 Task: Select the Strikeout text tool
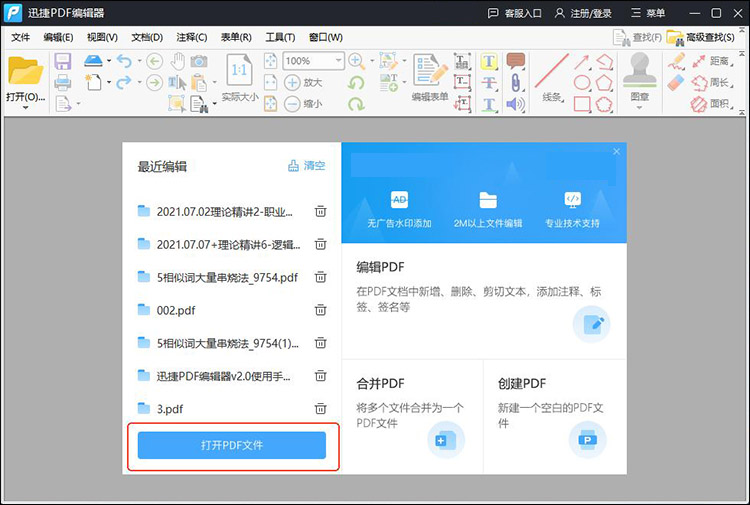pyautogui.click(x=489, y=83)
